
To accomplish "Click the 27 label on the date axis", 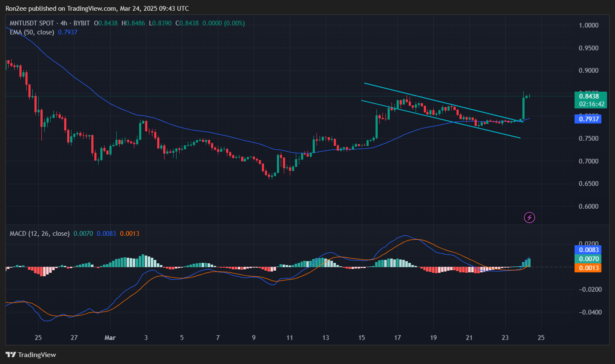I will tap(74, 338).
